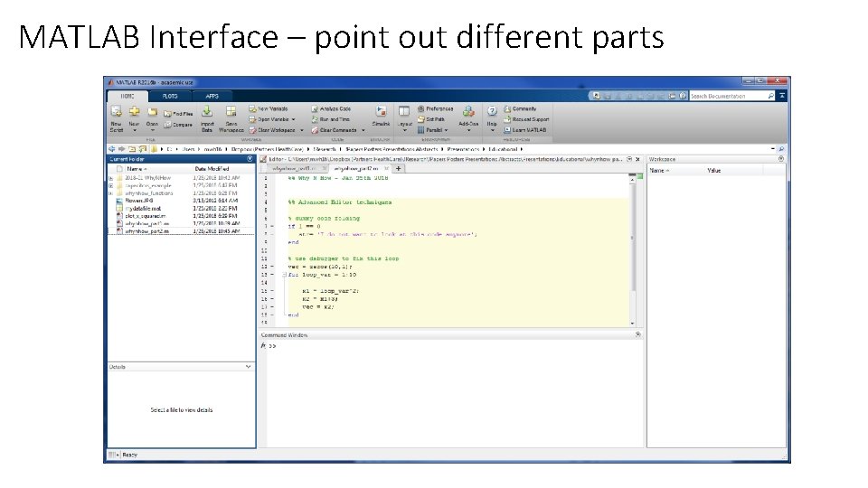Click the browse for folder icon
The image size is (868, 488).
click(142, 149)
